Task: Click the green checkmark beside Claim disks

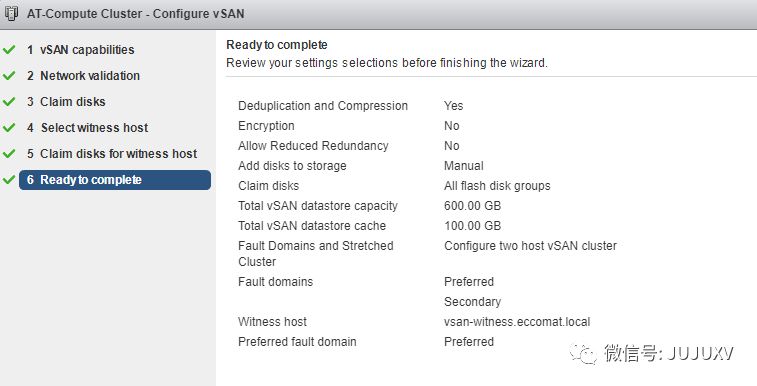Action: [x=9, y=102]
